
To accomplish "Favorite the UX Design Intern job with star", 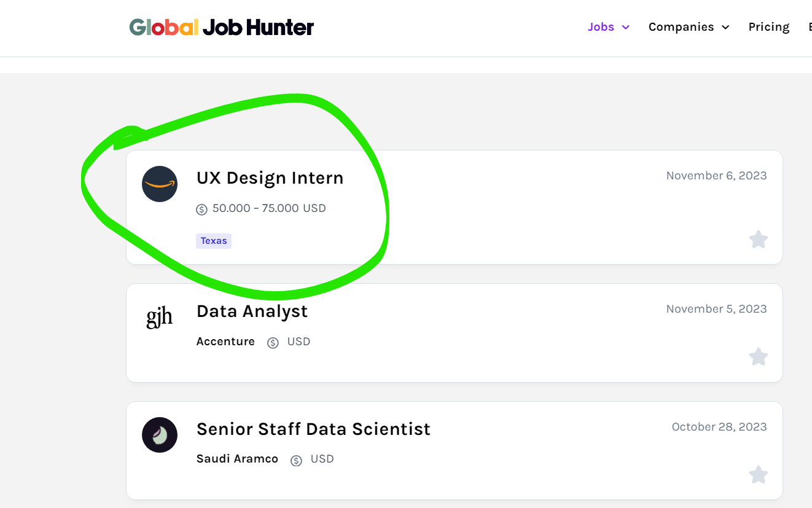I will 759,240.
